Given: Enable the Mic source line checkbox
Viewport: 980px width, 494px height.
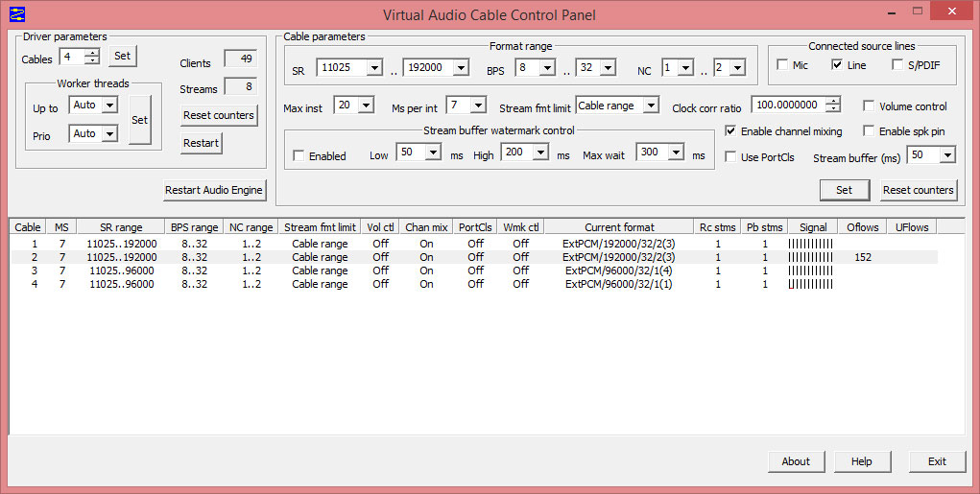Looking at the screenshot, I should pos(783,65).
